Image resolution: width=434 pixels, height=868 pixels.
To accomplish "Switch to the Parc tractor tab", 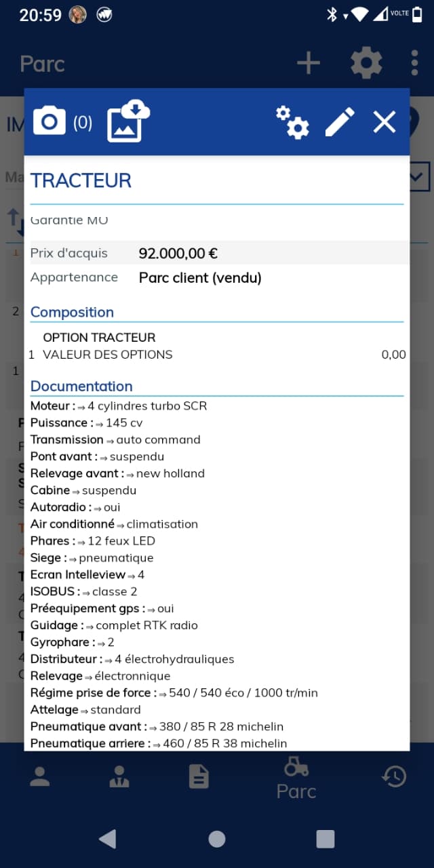I will [x=296, y=778].
